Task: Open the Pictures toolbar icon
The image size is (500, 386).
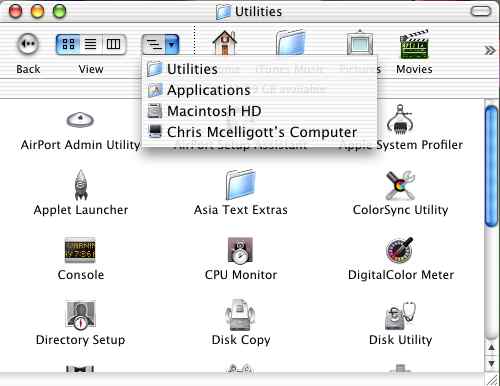Action: [359, 42]
